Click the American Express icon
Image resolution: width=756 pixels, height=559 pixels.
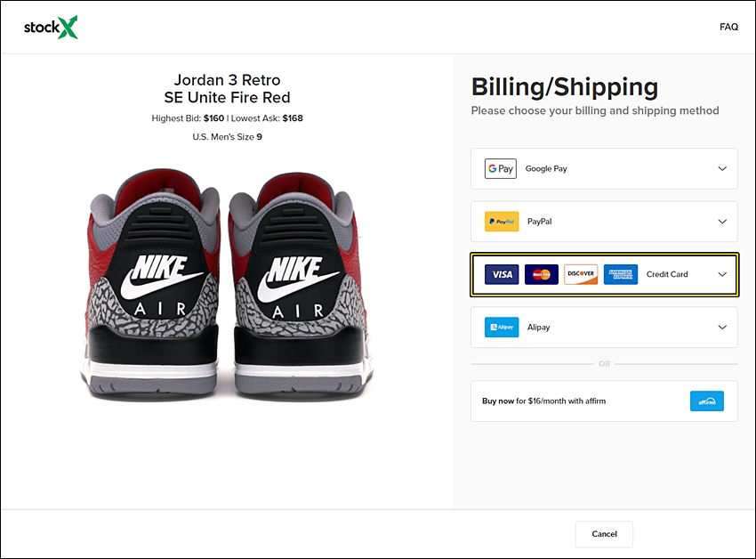621,274
